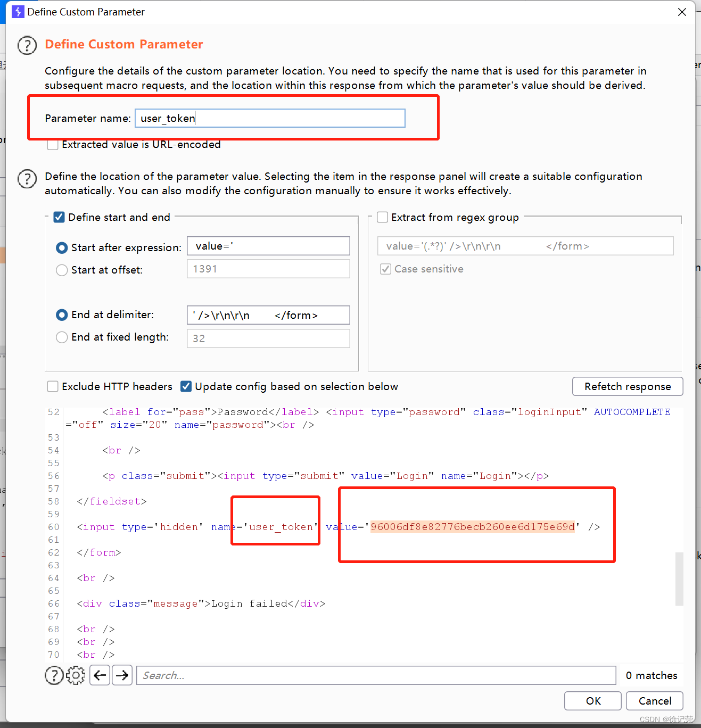Click the regex group expression field
This screenshot has height=728, width=701.
coord(525,246)
